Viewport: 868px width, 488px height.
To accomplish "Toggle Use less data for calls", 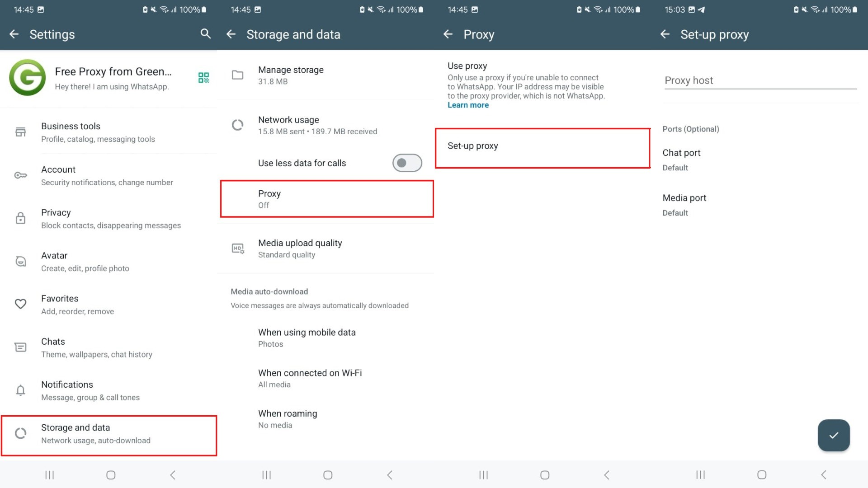I will click(406, 163).
